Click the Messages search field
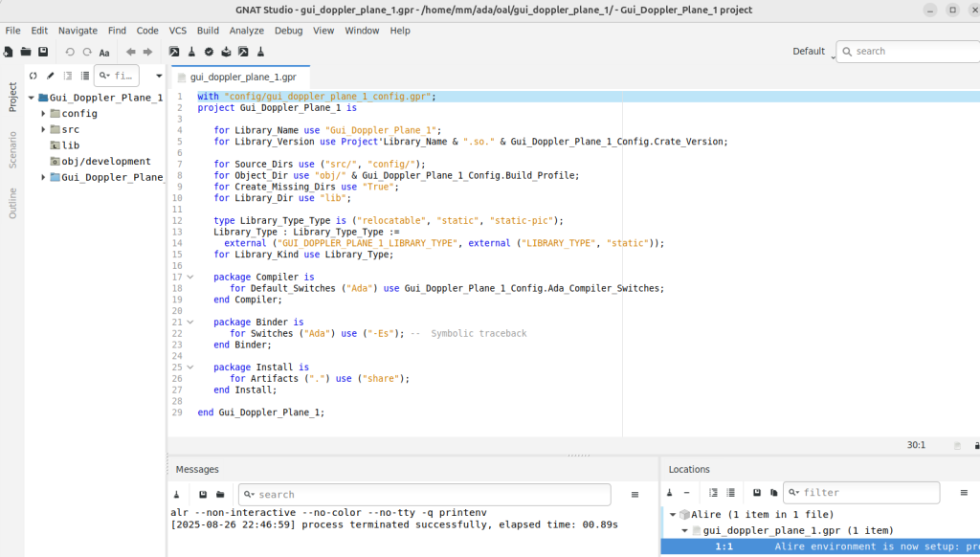The image size is (980, 557). [424, 495]
